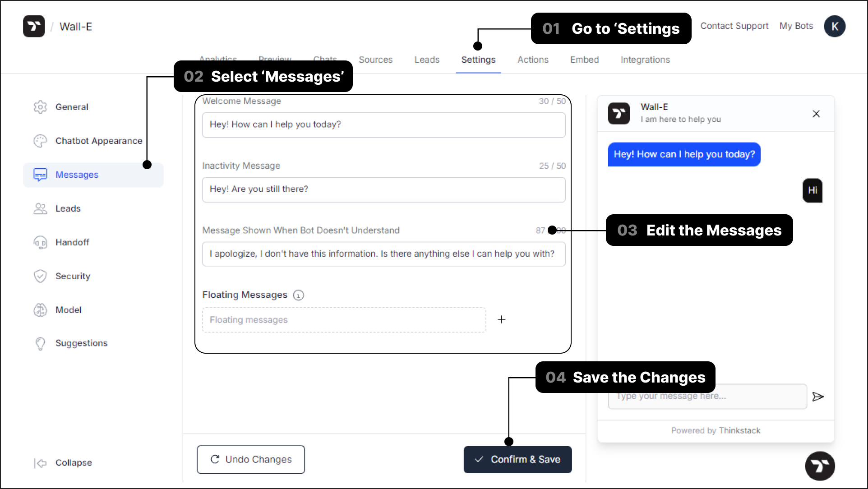Image resolution: width=868 pixels, height=489 pixels.
Task: Open the Integrations tab
Action: pyautogui.click(x=645, y=60)
